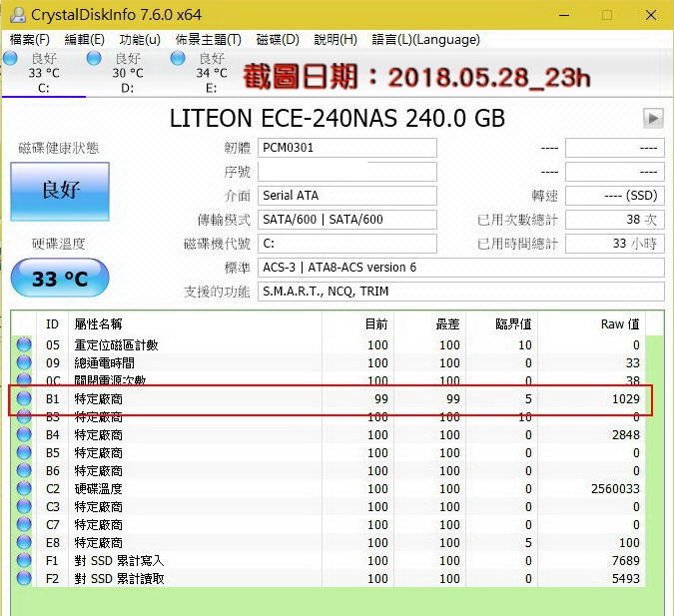Click status icon for attribute B1
Image resolution: width=674 pixels, height=616 pixels.
[24, 399]
